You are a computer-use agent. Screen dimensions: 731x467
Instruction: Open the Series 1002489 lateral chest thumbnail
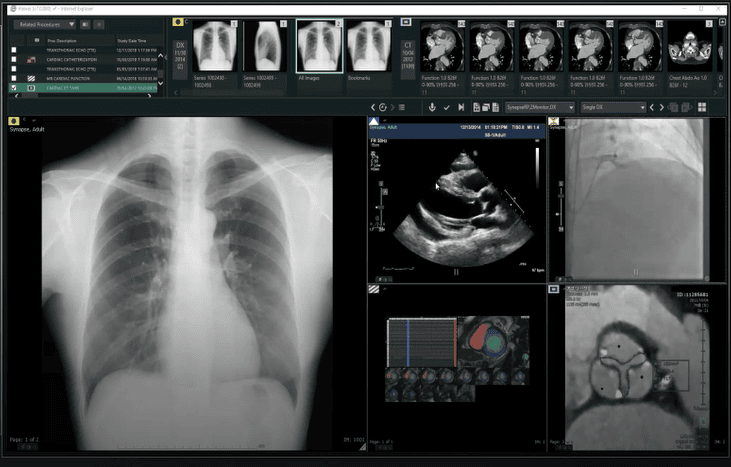[x=265, y=46]
